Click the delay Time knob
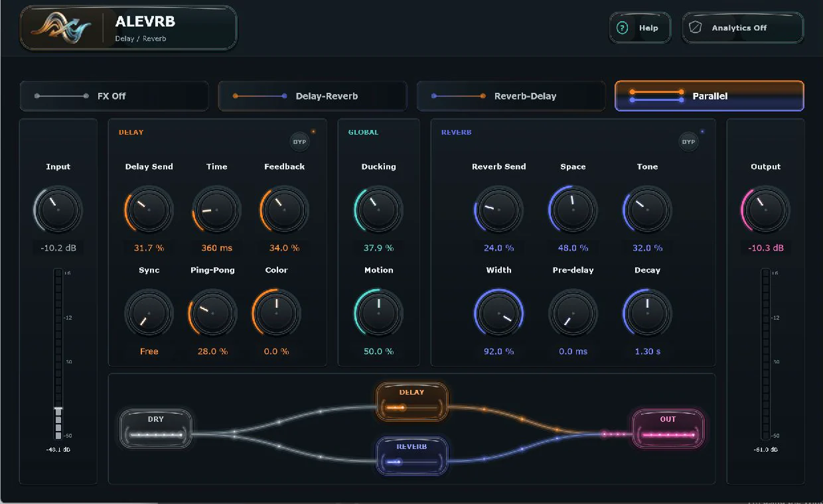The image size is (823, 504). tap(216, 210)
